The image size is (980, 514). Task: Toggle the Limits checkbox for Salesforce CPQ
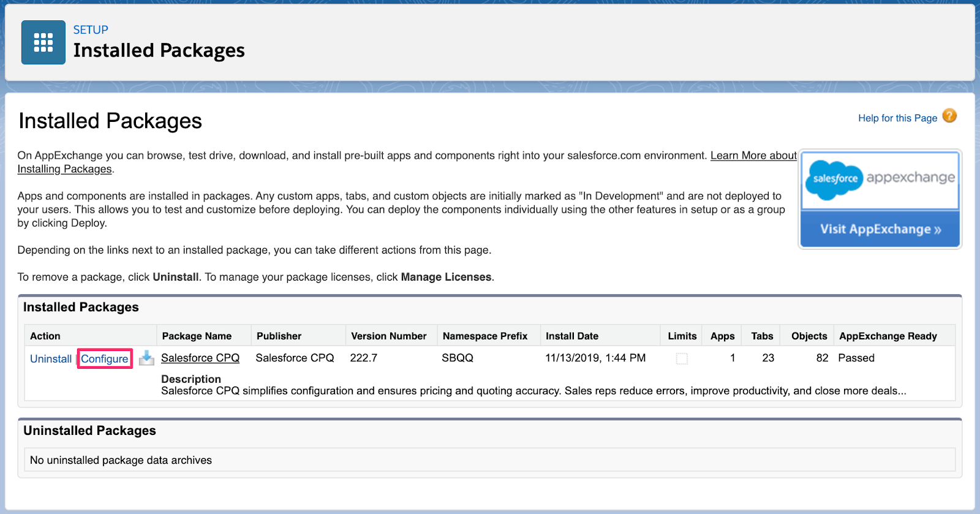pyautogui.click(x=682, y=358)
